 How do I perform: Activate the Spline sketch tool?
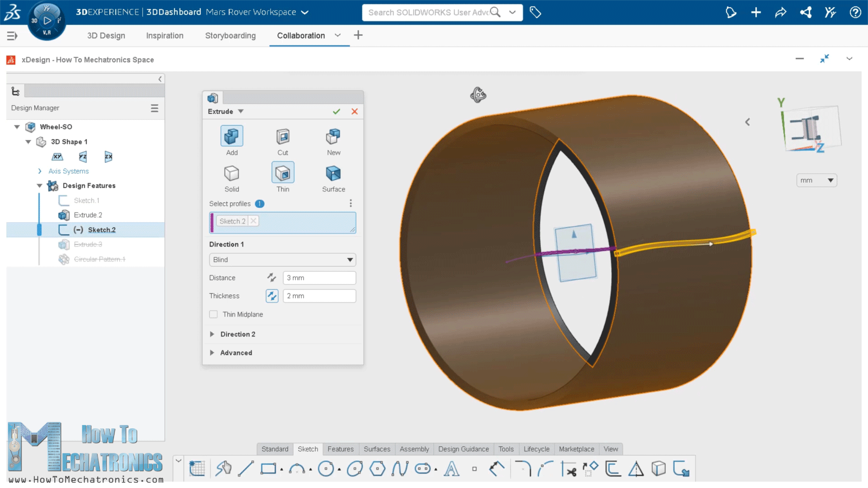[x=400, y=468]
